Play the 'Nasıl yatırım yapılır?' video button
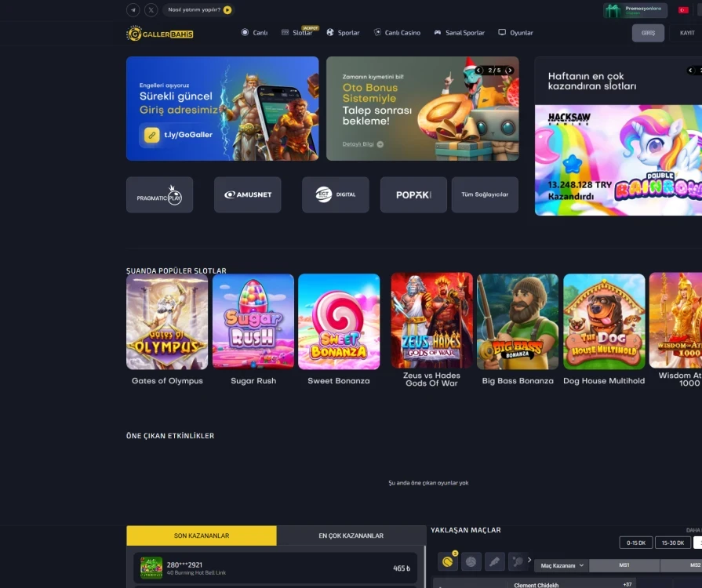 click(227, 10)
